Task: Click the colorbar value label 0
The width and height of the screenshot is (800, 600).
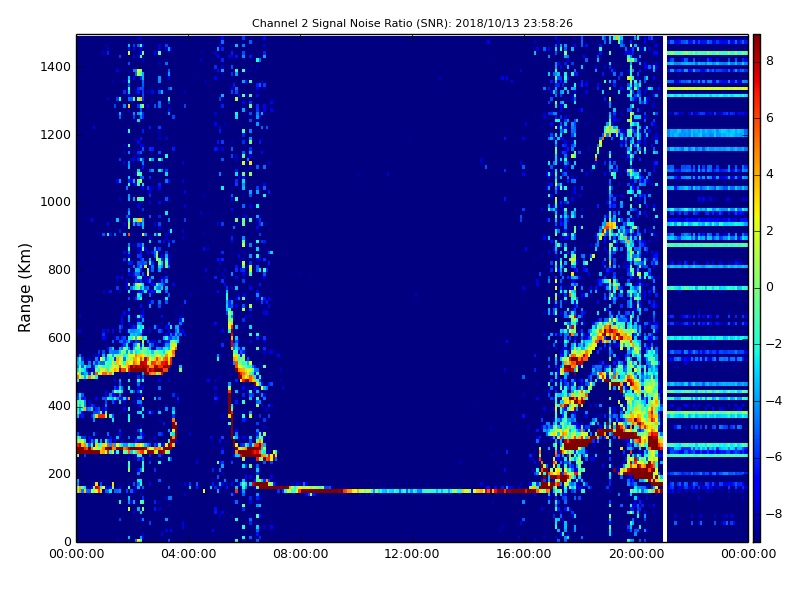Action: 770,287
